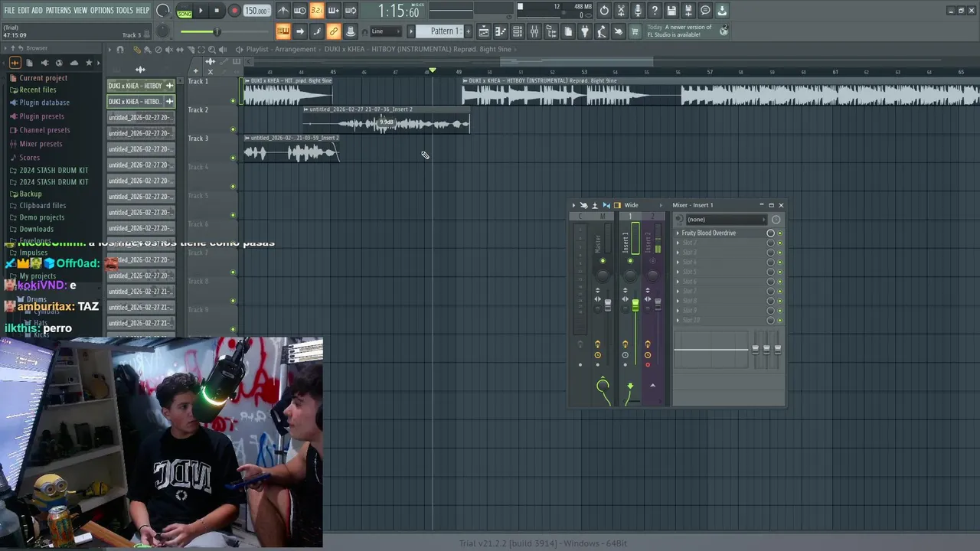Click the Typing keyboard to piano icon
This screenshot has width=980, height=551.
tap(283, 31)
